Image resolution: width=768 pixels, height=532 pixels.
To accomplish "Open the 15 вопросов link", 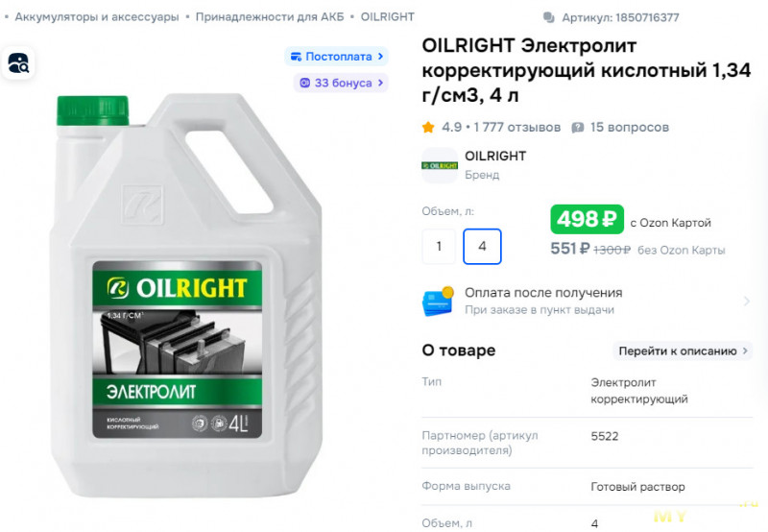I will (x=630, y=128).
